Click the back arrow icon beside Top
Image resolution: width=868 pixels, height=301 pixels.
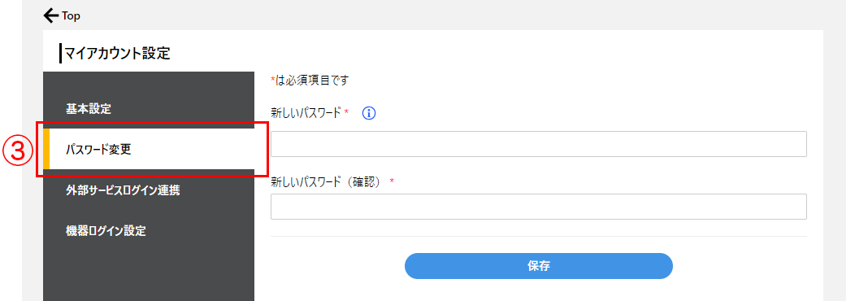[51, 15]
